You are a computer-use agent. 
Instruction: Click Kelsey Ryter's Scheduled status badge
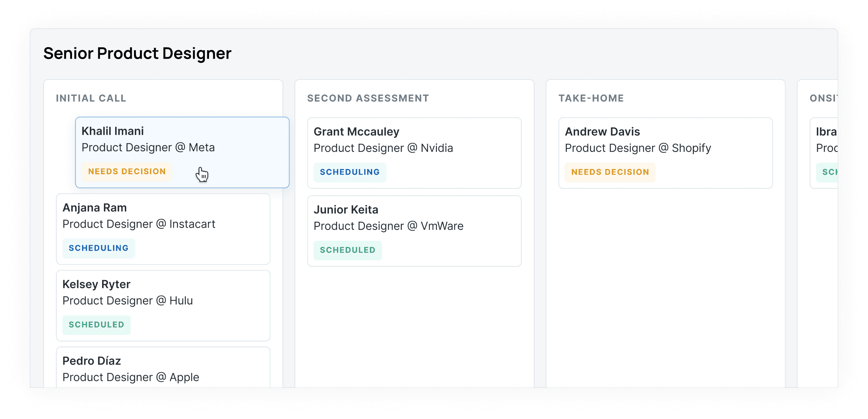96,325
